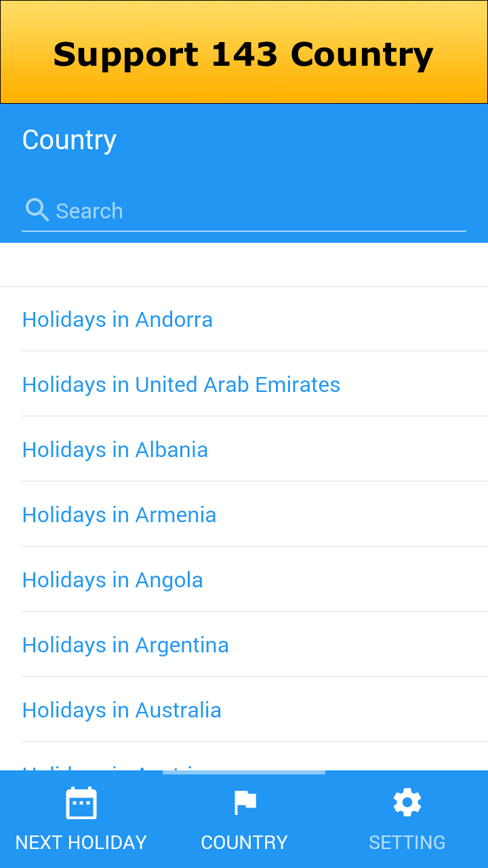Click the active tab indicator bar
Viewport: 488px width, 868px height.
click(x=244, y=772)
